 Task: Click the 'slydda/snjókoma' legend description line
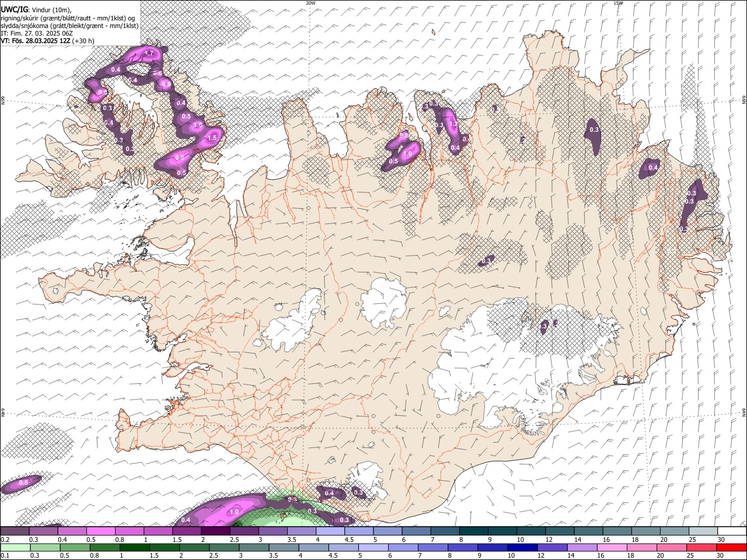pos(69,26)
